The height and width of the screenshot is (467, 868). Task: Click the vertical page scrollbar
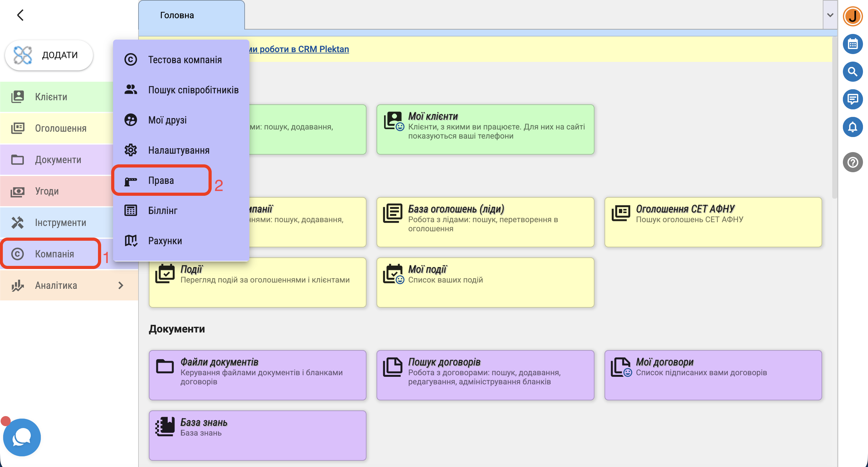(834, 118)
